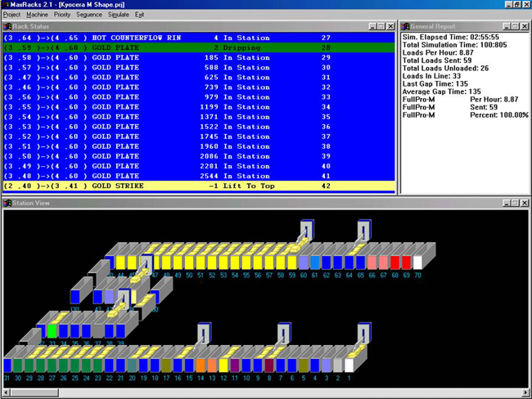The width and height of the screenshot is (532, 399).
Task: Open the Simulate menu
Action: [x=119, y=15]
